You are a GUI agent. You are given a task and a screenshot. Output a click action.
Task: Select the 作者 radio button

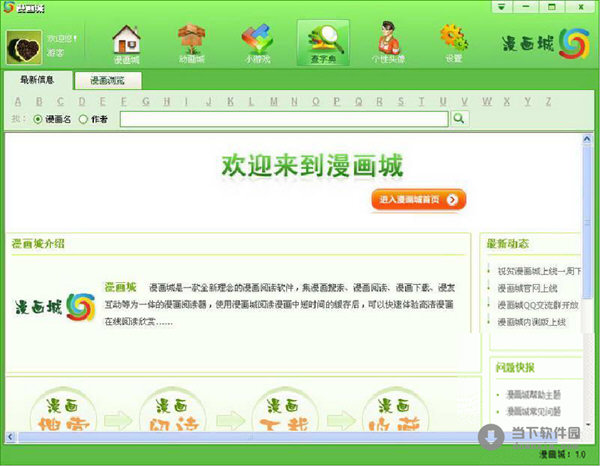83,119
